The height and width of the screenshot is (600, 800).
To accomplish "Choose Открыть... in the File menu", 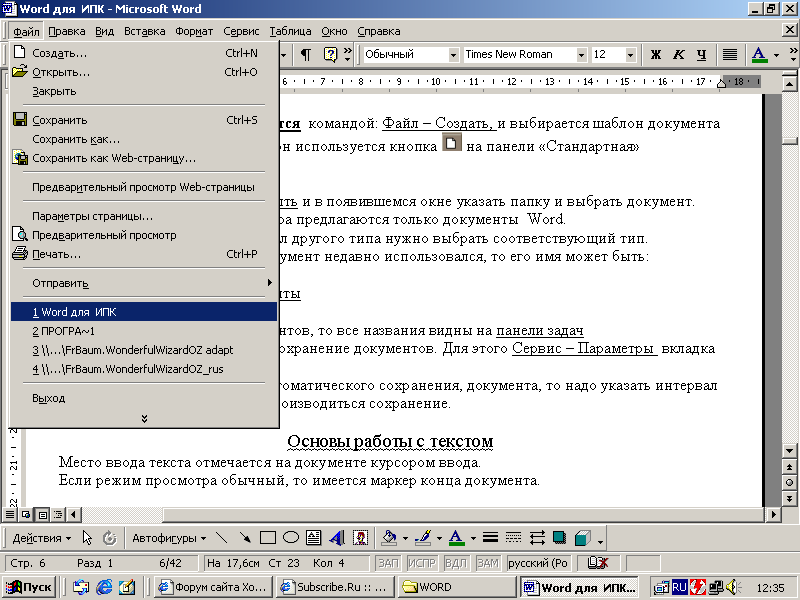I will (x=144, y=72).
